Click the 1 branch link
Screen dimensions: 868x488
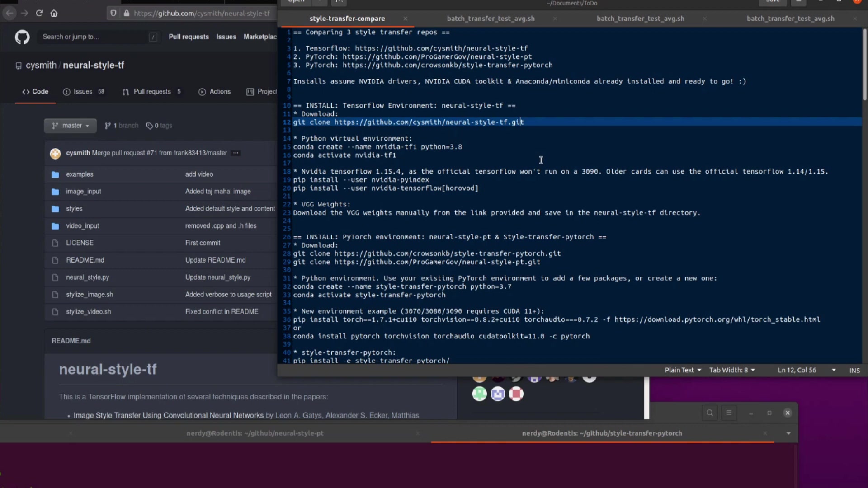pos(122,126)
